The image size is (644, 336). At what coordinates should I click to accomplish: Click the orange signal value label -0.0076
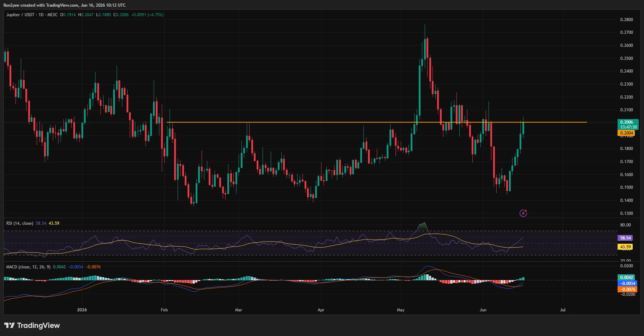tap(627, 290)
